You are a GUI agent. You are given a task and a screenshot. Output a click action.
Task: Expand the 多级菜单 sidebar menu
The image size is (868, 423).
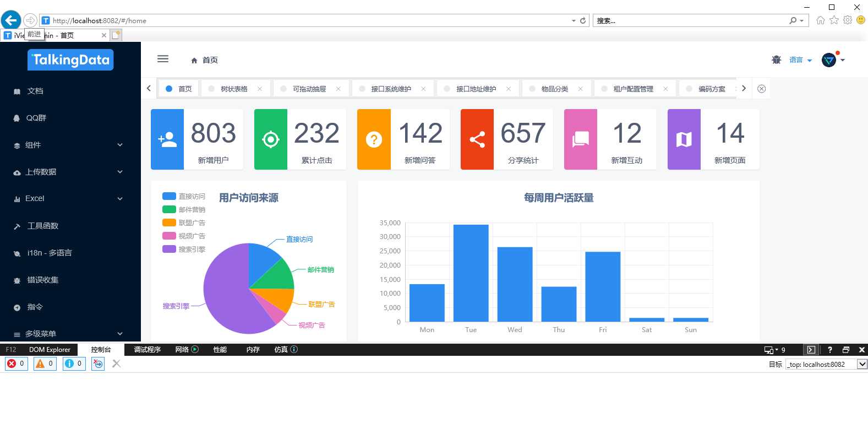(70, 334)
